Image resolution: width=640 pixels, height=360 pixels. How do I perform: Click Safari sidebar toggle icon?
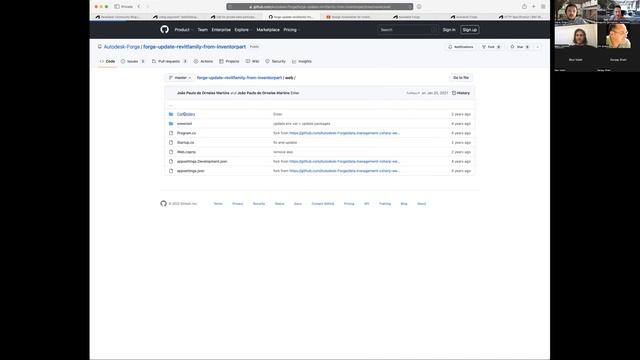[117, 7]
